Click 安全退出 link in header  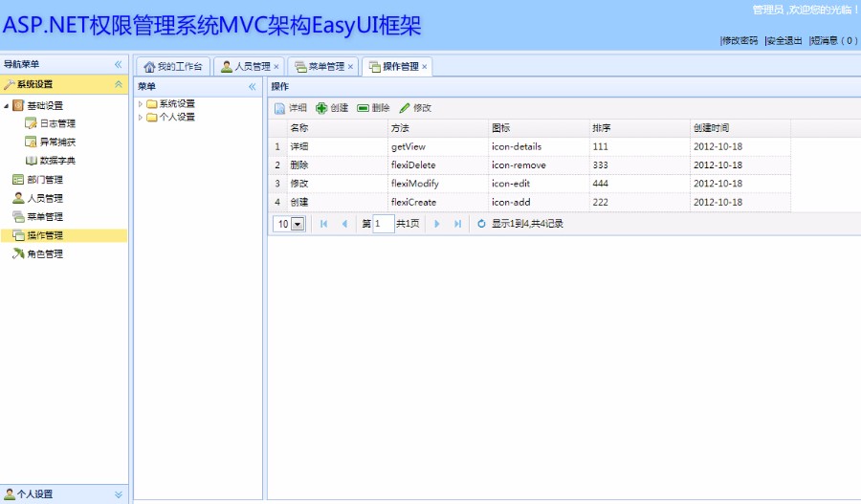coord(784,40)
